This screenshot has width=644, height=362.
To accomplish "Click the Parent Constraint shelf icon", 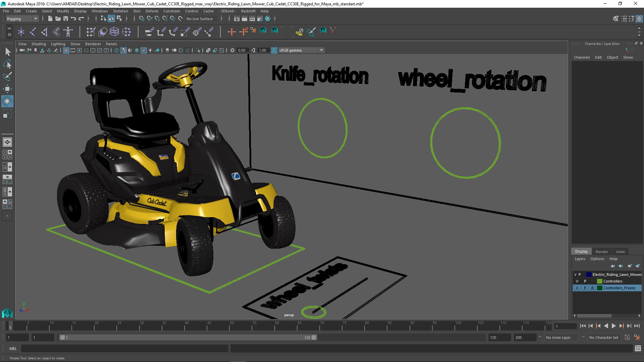I will 150,32.
